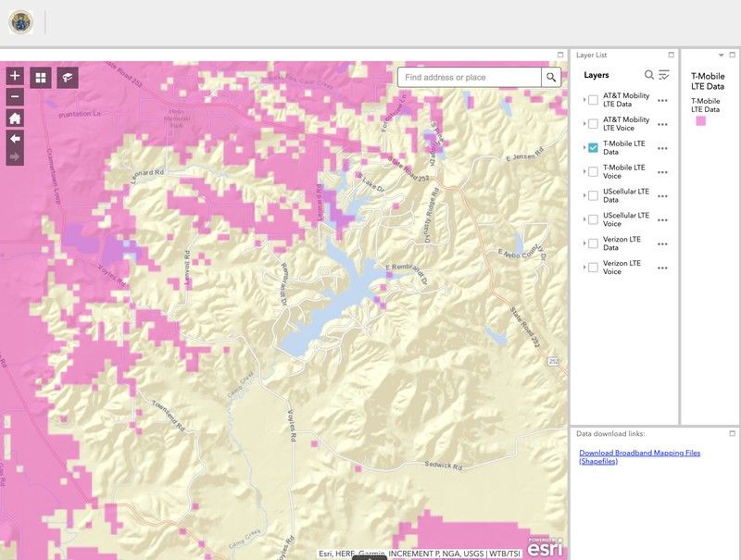Enable AT&T Mobility LTE Voice layer checkbox
Viewport: 741px width, 560px height.
tap(593, 124)
